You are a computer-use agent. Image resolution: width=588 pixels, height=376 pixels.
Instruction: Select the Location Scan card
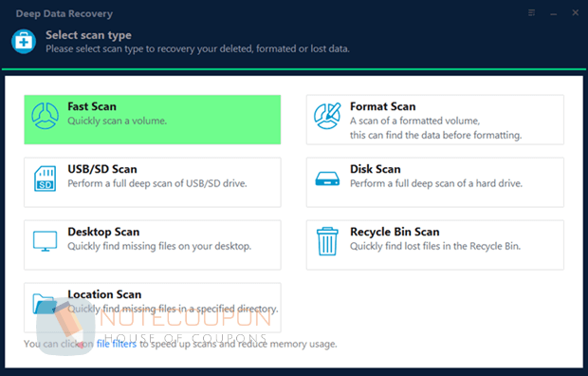pyautogui.click(x=153, y=308)
